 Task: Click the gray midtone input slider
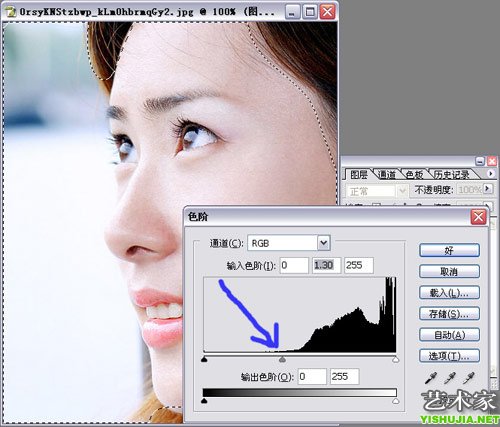click(282, 359)
